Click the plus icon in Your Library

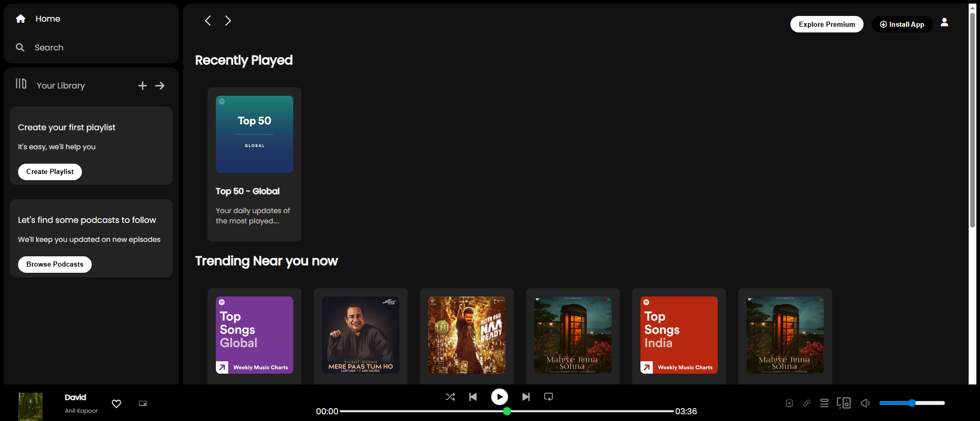[x=143, y=86]
